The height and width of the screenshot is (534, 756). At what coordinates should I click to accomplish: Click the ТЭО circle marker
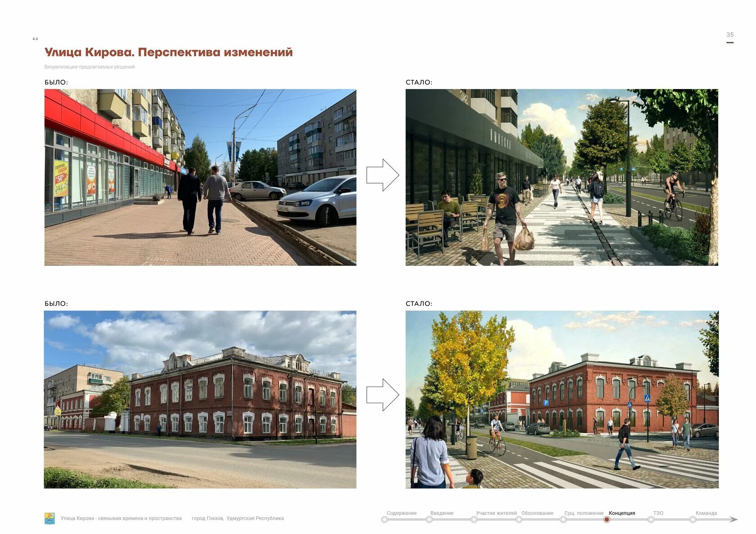pyautogui.click(x=652, y=519)
